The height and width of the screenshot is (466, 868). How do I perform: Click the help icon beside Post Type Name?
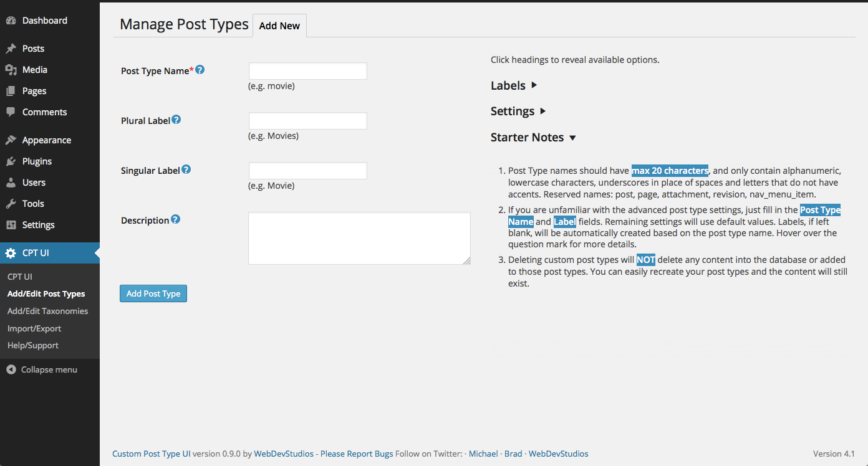200,70
